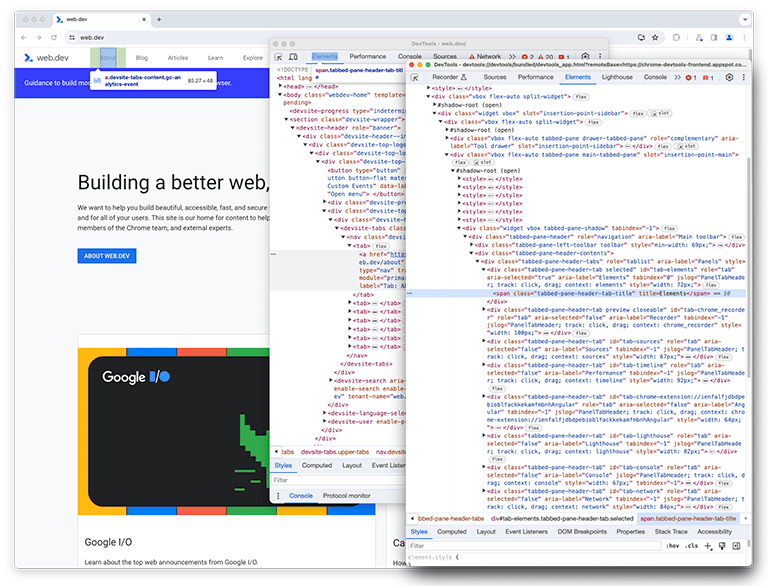768x586 pixels.
Task: Open the Event Listeners styles subtab
Action: tap(524, 532)
